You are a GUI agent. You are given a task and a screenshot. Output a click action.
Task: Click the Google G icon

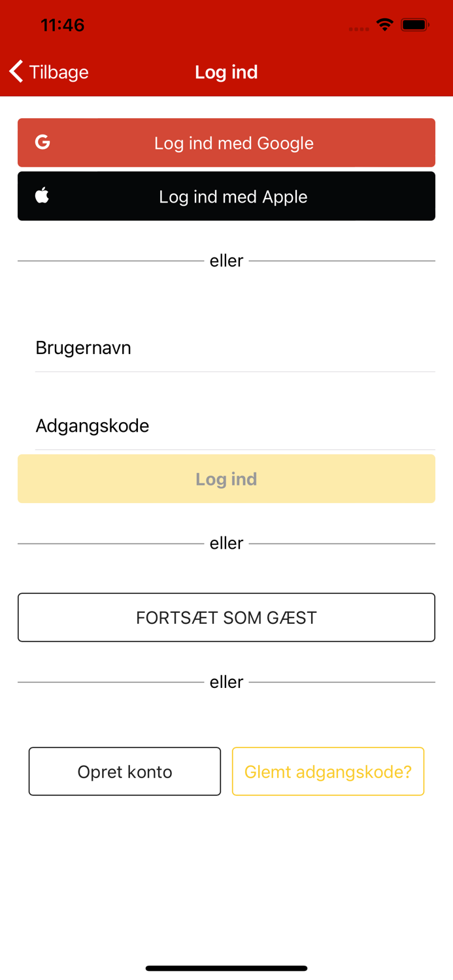pyautogui.click(x=42, y=142)
